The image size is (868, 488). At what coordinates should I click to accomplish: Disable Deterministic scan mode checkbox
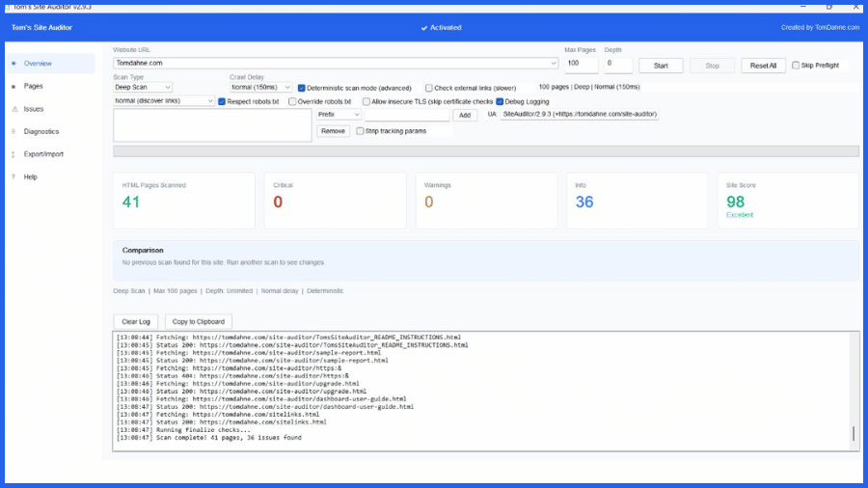click(x=302, y=88)
